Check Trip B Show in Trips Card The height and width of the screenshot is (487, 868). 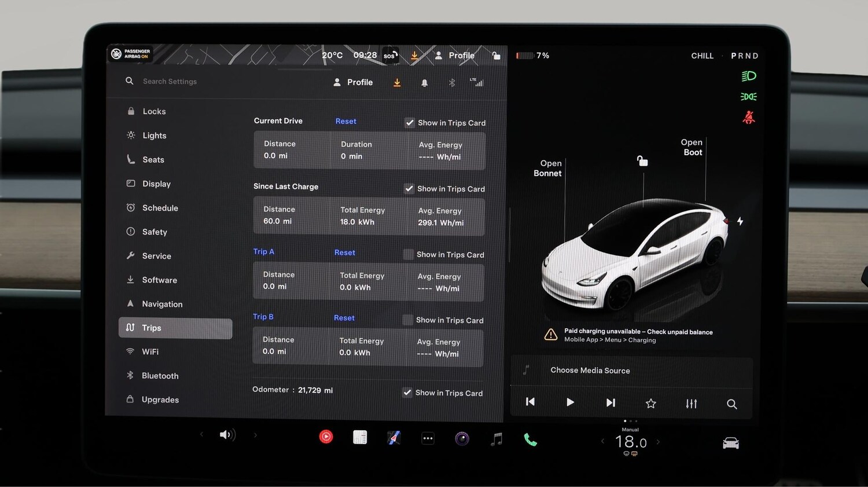(x=408, y=320)
